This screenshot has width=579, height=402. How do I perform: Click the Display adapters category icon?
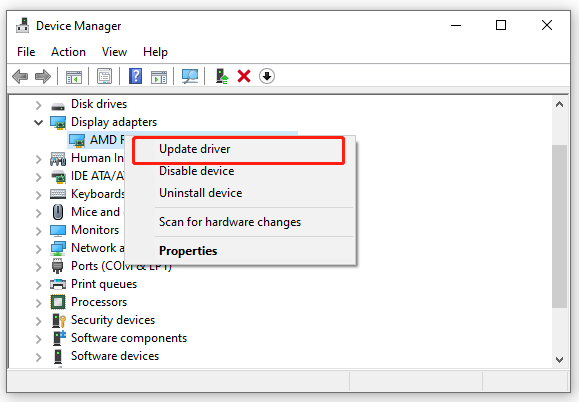(58, 123)
